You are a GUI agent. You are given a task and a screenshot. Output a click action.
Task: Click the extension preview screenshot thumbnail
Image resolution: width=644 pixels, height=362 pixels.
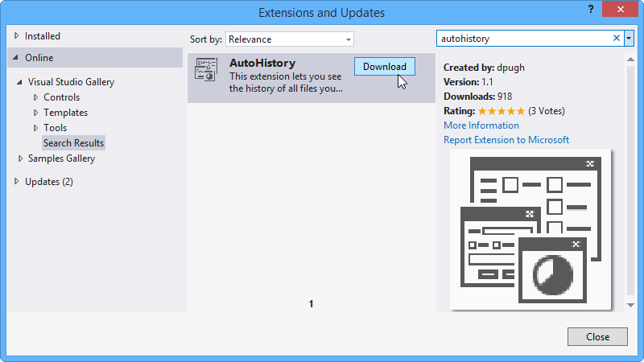[530, 229]
